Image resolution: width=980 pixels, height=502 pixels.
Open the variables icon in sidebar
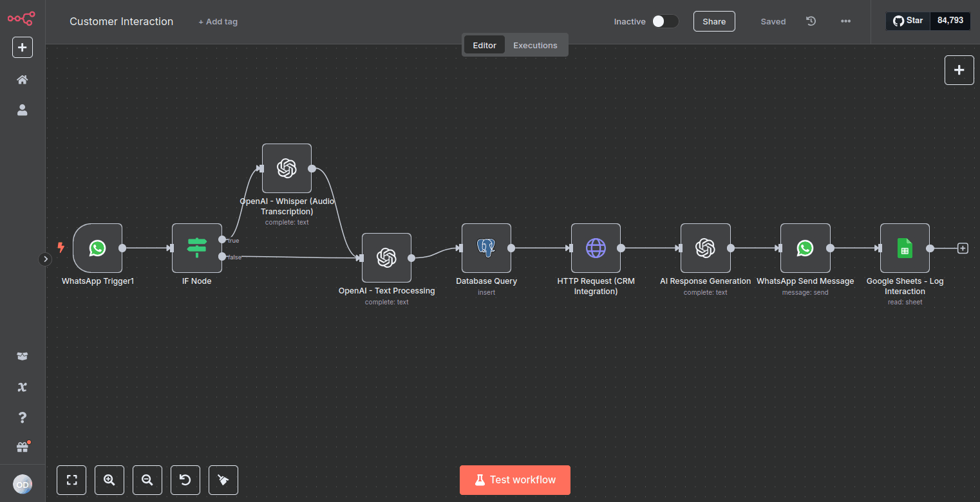tap(23, 387)
